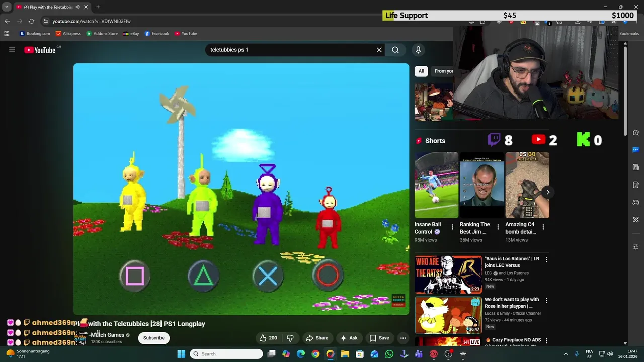Show next Shorts with right arrow
This screenshot has width=644, height=362.
(548, 192)
